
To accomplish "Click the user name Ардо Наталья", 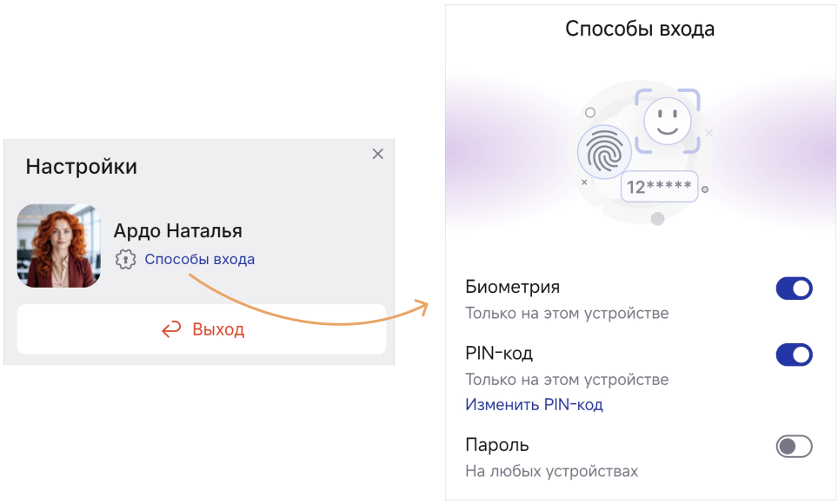I will pyautogui.click(x=177, y=231).
